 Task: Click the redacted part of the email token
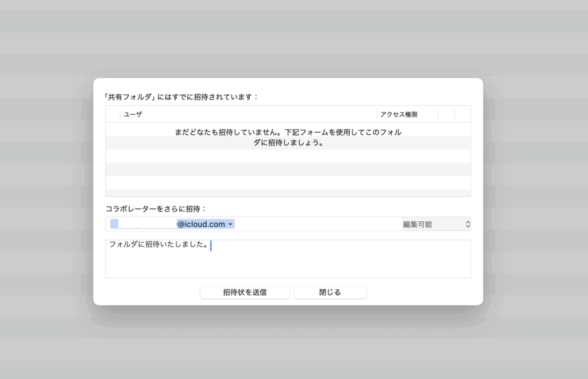146,224
